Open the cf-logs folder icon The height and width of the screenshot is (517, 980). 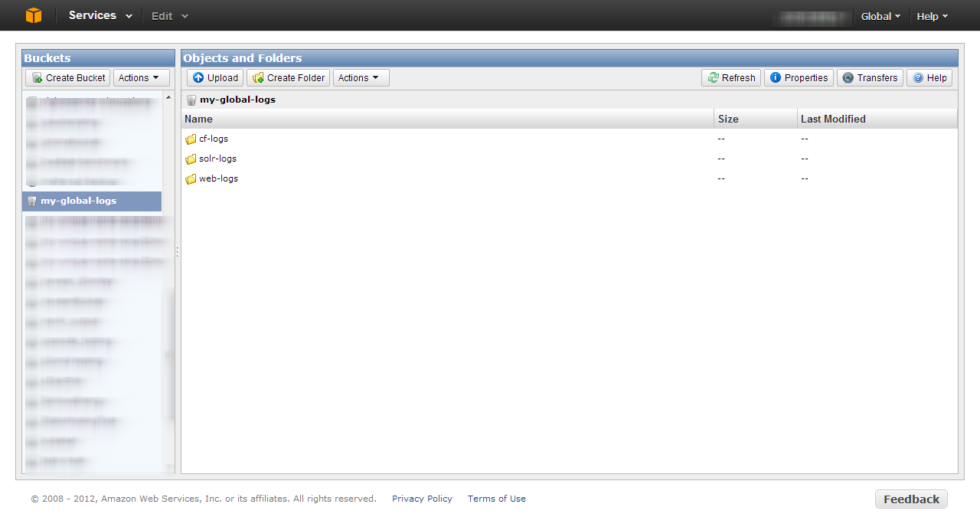[x=191, y=139]
